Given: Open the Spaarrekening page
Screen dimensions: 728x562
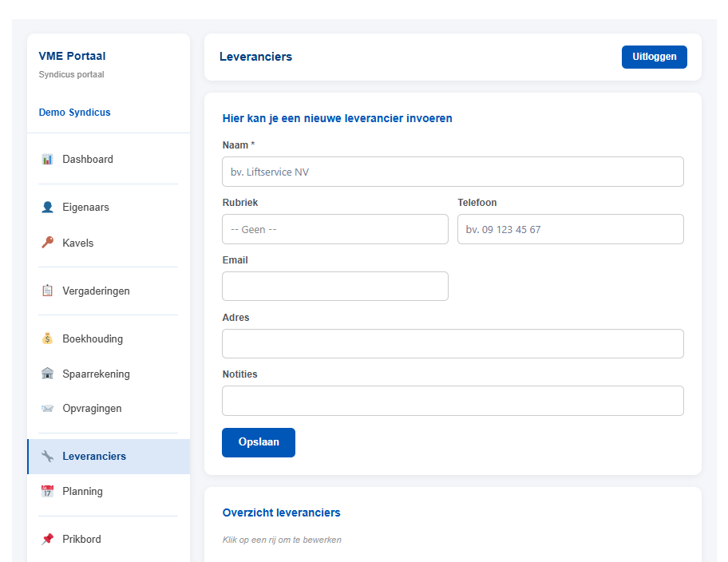Looking at the screenshot, I should (x=109, y=374).
